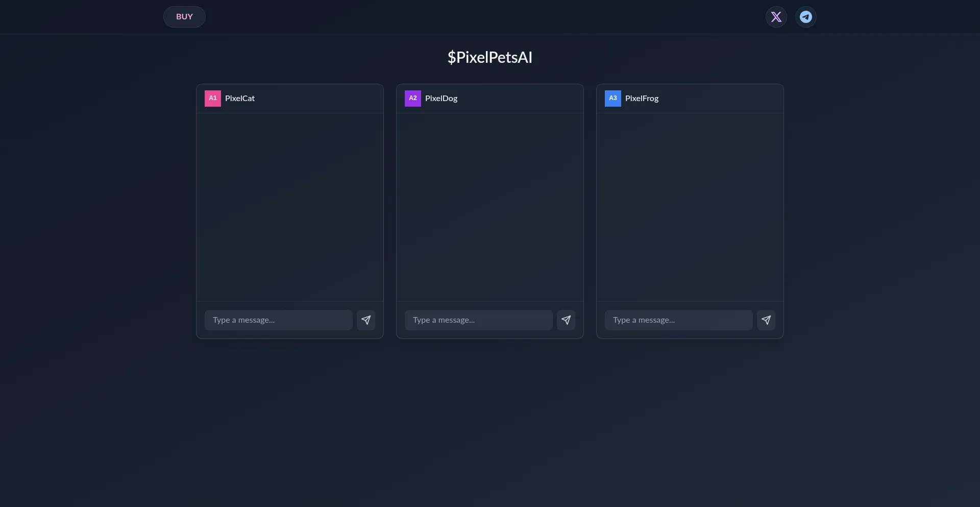Click the blue A3 avatar badge
This screenshot has height=507, width=980.
pyautogui.click(x=613, y=99)
